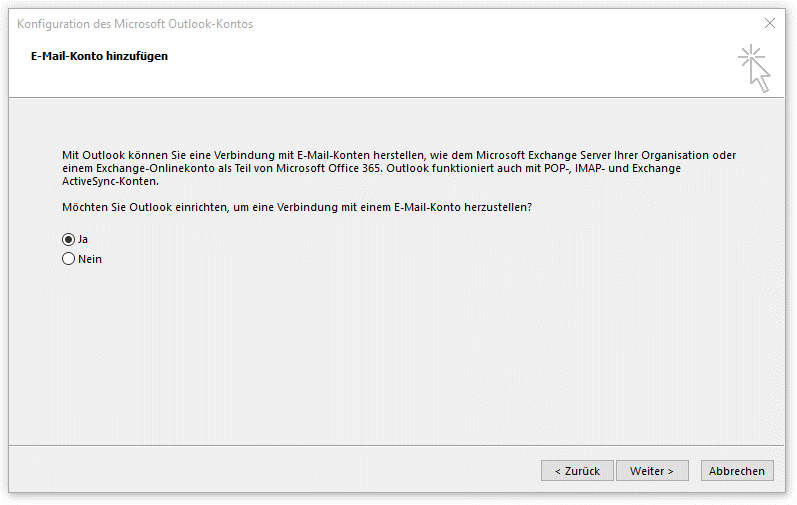Click the title bar "Konfiguration des Microsoft Outlook-Kontos"
Screen dimensions: 797x505
(x=135, y=24)
